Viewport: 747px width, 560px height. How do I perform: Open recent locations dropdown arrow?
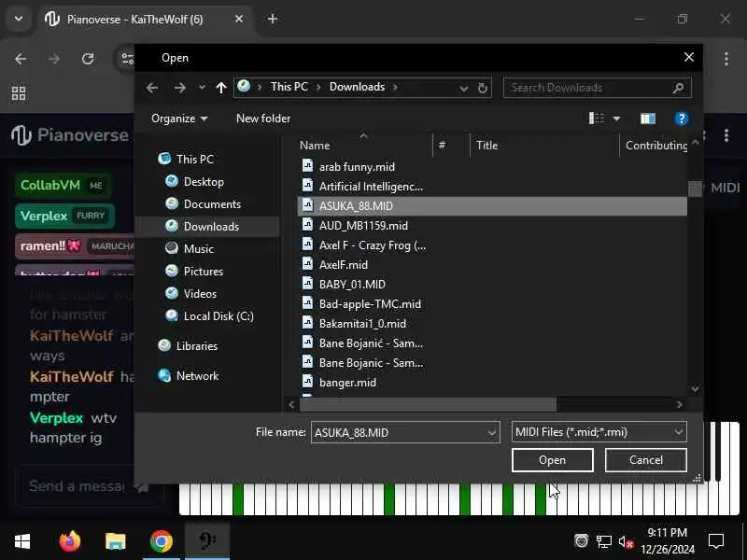coord(202,88)
